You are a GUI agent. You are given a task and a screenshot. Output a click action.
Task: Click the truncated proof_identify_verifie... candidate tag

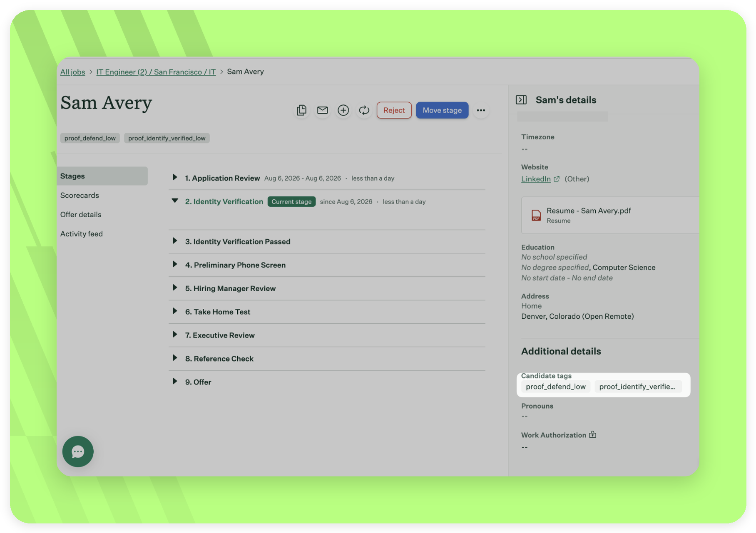pos(637,387)
